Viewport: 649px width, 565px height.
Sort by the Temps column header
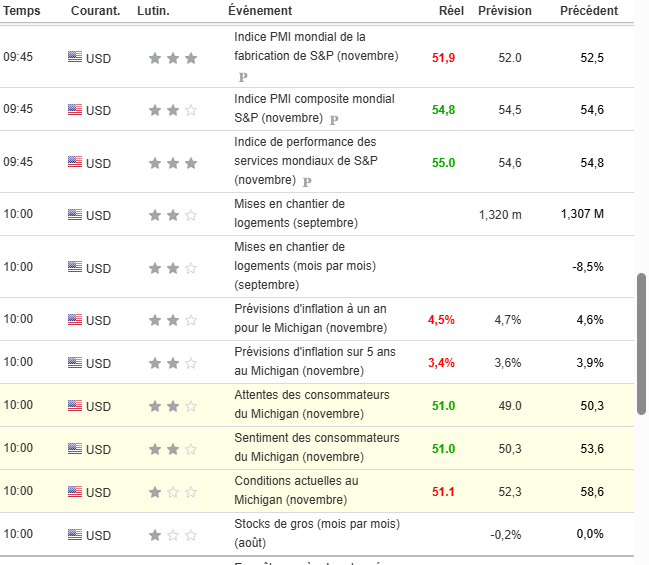coord(22,11)
